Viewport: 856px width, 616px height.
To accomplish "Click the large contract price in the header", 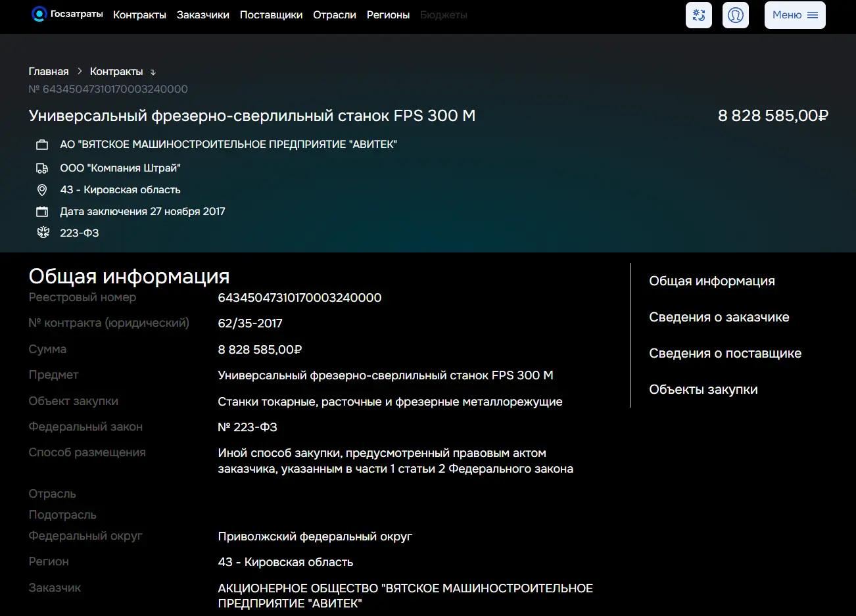I will point(773,116).
